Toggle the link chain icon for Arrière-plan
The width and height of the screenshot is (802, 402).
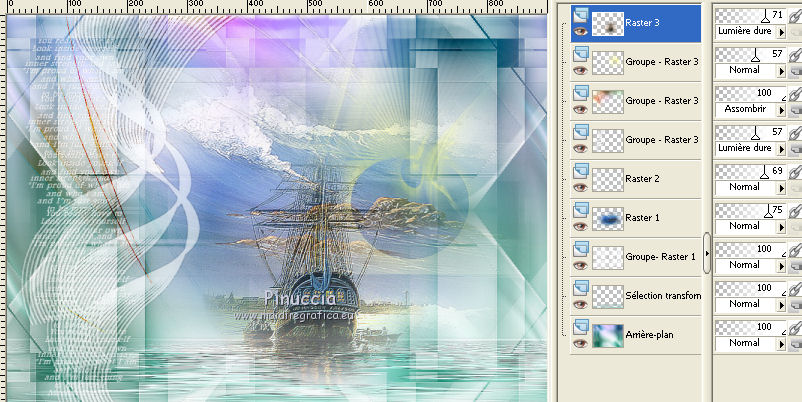[x=794, y=327]
